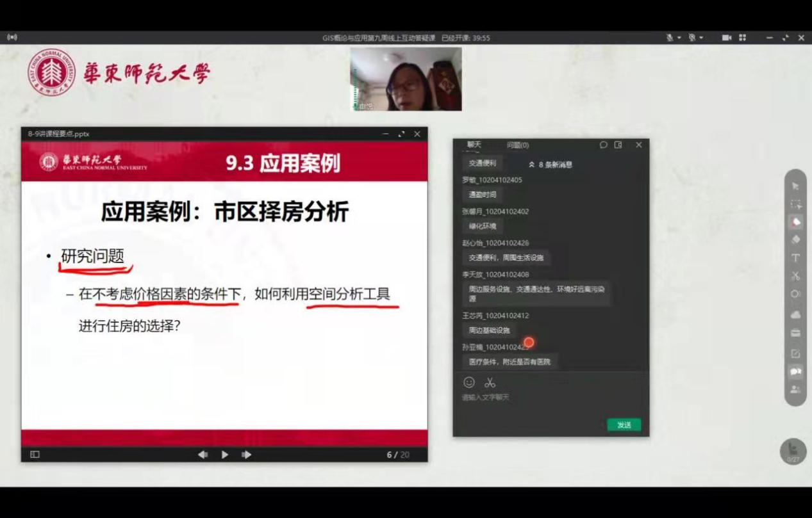
Task: Click the raise-hand 0/27 round button
Action: point(793,451)
